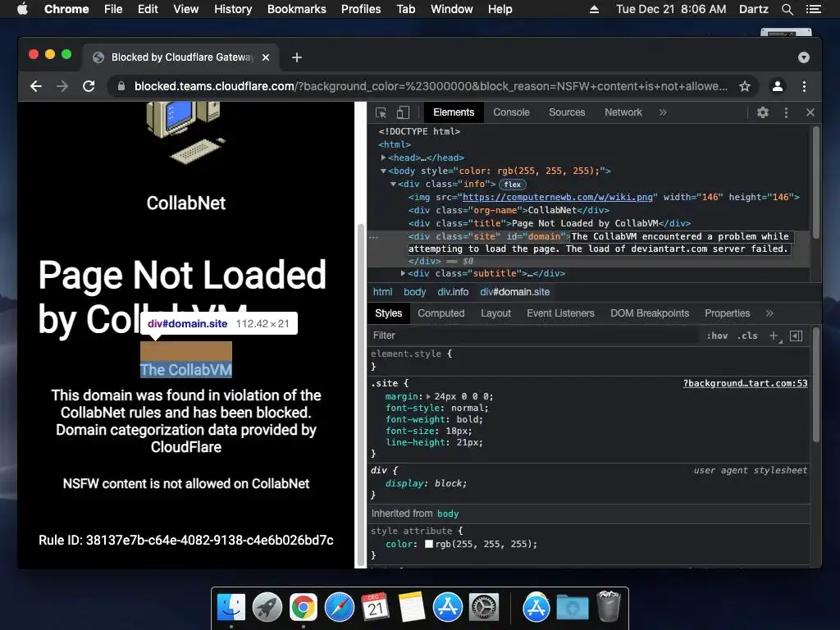Open System Preferences from the Dock

pos(484,608)
